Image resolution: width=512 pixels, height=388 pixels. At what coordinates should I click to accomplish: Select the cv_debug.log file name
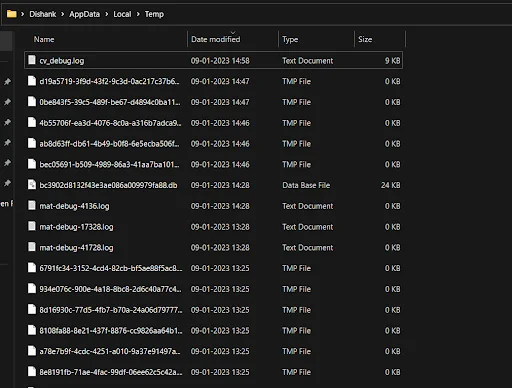pos(62,61)
